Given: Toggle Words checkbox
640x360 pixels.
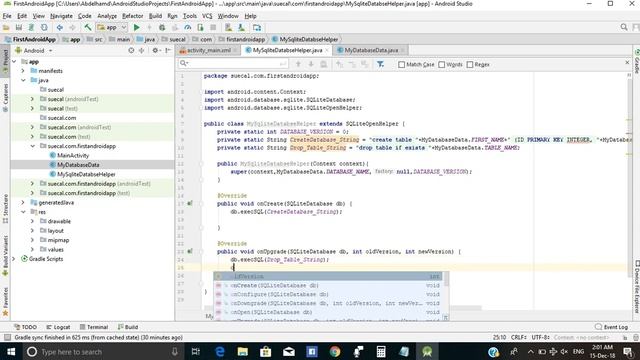Looking at the screenshot, I should (442, 64).
